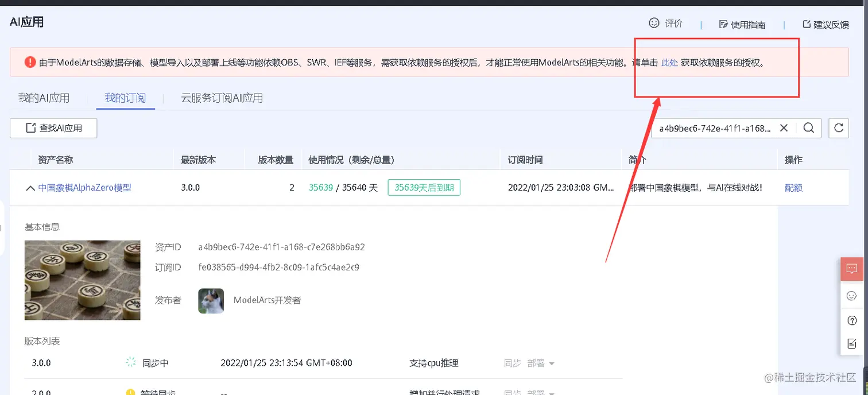
Task: Click the 评价 smiley icon
Action: pyautogui.click(x=654, y=23)
